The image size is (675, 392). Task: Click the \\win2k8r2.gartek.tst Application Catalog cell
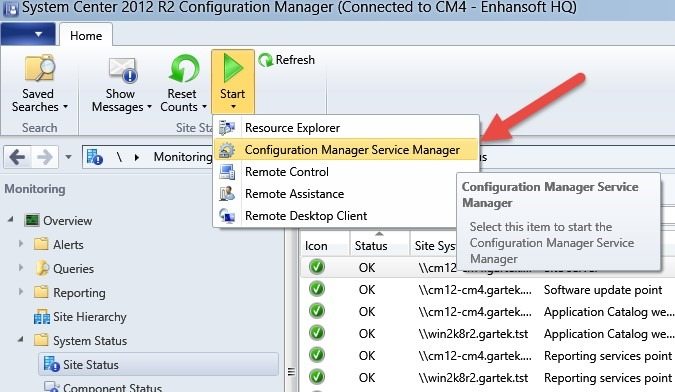point(473,333)
